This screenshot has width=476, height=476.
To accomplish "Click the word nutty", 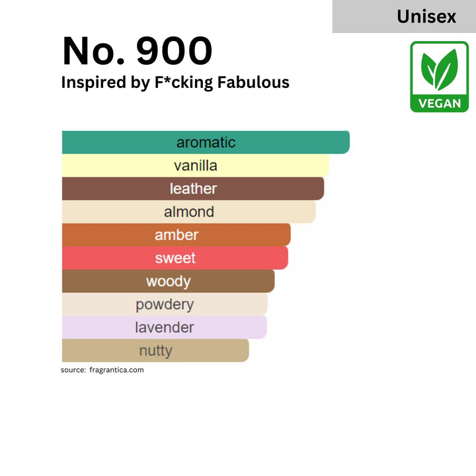I will point(156,351).
